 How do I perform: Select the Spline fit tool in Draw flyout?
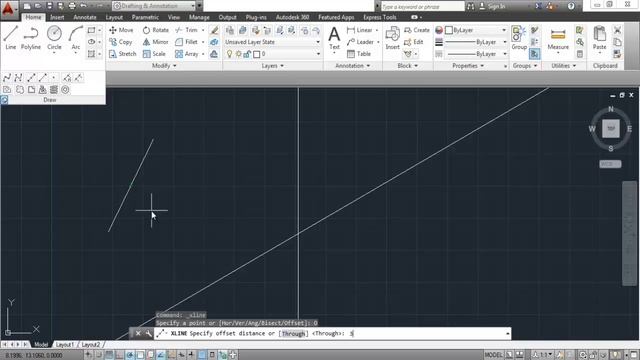(7, 78)
